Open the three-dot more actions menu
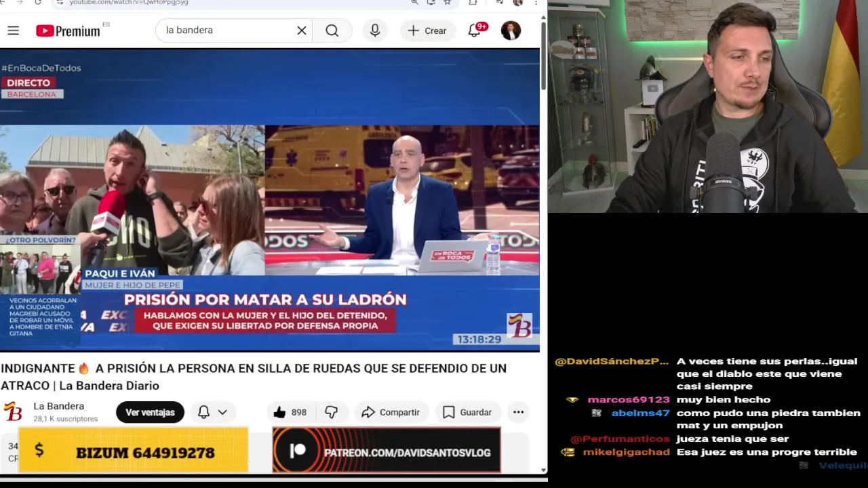 tap(518, 412)
